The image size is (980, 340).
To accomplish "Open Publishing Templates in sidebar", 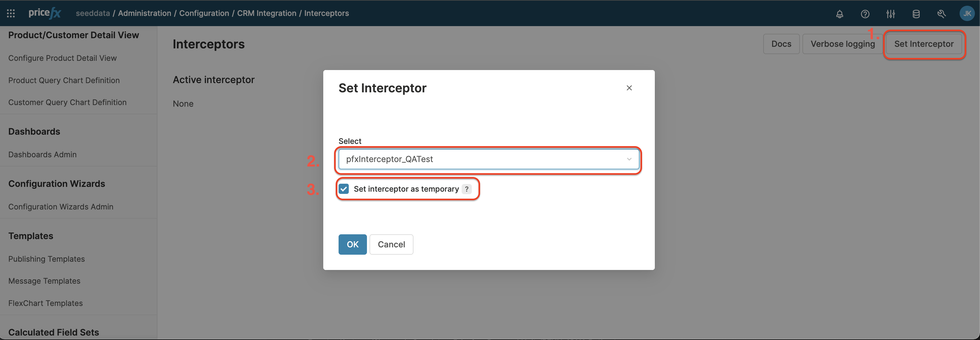I will click(x=47, y=259).
